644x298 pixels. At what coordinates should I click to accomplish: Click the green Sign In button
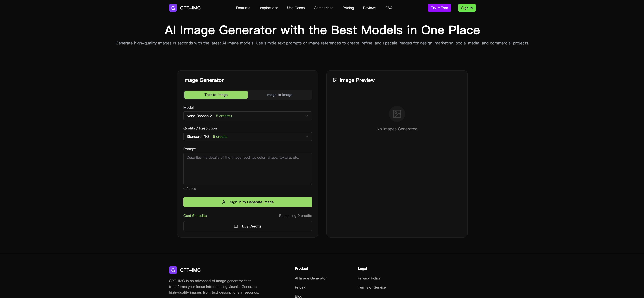[467, 8]
